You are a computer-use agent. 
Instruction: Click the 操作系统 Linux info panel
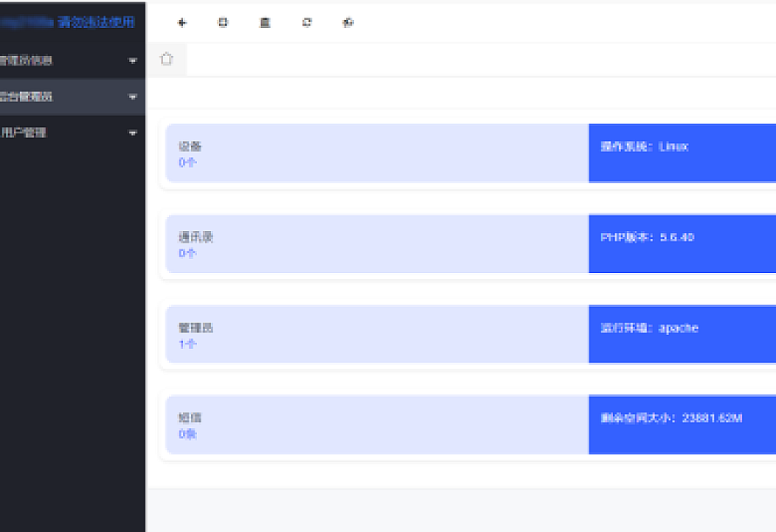click(x=682, y=153)
